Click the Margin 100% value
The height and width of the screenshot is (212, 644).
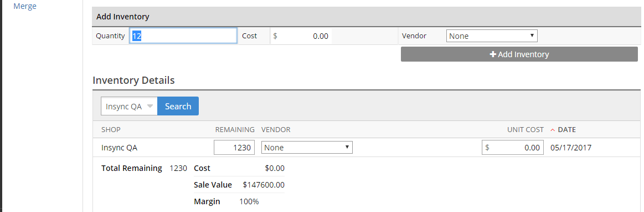[249, 201]
